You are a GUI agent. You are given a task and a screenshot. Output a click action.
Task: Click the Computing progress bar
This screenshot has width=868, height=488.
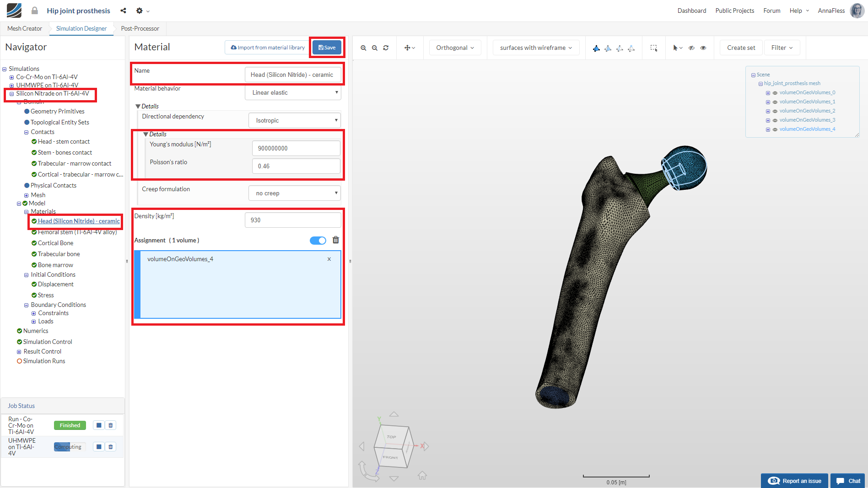70,447
